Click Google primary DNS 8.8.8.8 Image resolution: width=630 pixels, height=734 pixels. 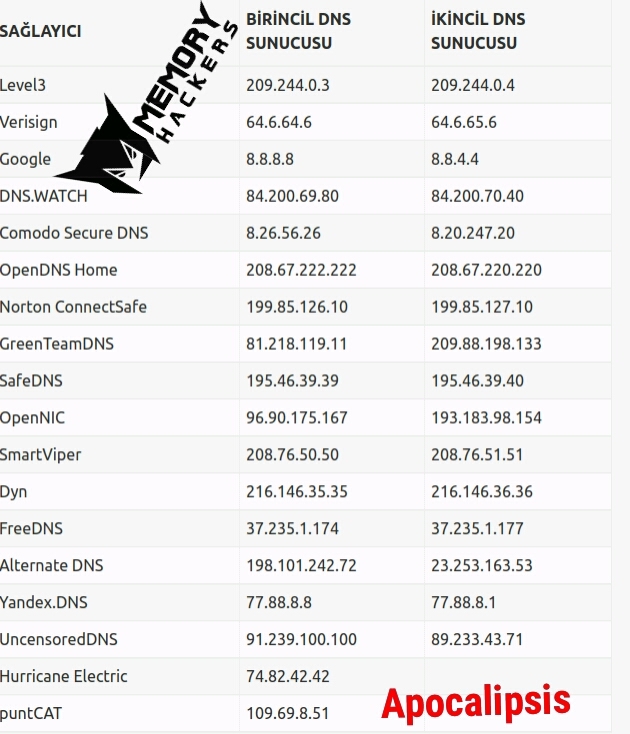[x=270, y=159]
